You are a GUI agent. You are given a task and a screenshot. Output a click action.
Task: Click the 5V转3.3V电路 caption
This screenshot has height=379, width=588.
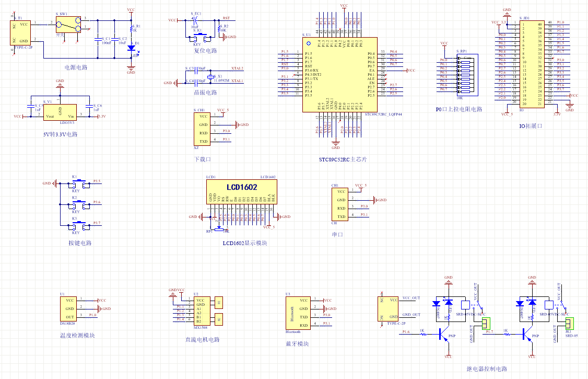click(x=61, y=134)
